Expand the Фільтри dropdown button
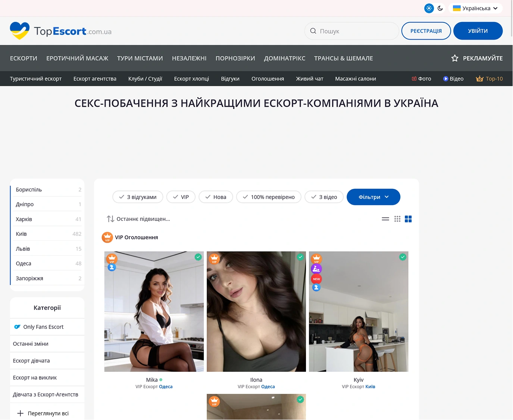Image resolution: width=513 pixels, height=420 pixels. [x=373, y=197]
